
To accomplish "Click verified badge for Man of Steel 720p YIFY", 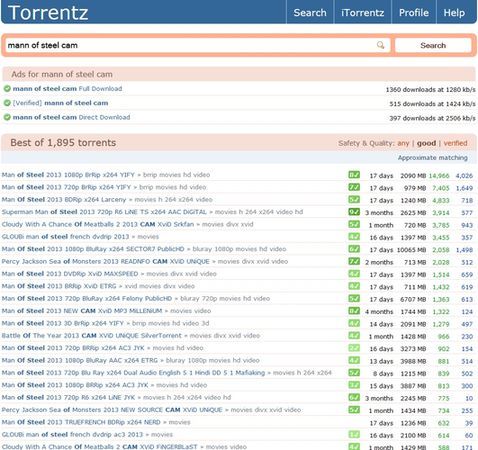I will tap(354, 187).
